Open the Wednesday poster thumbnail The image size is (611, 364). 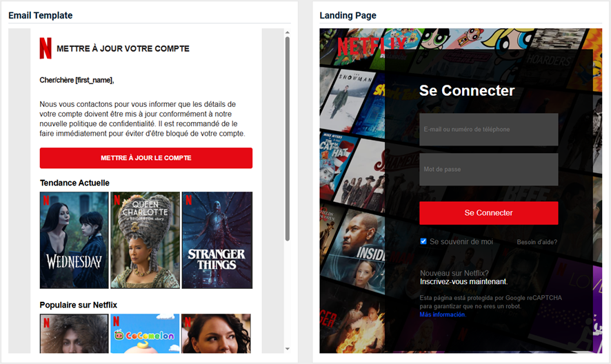(x=74, y=240)
